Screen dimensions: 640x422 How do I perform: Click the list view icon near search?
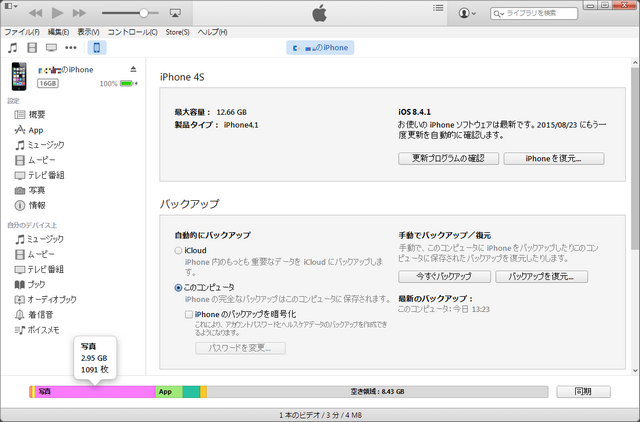(438, 8)
